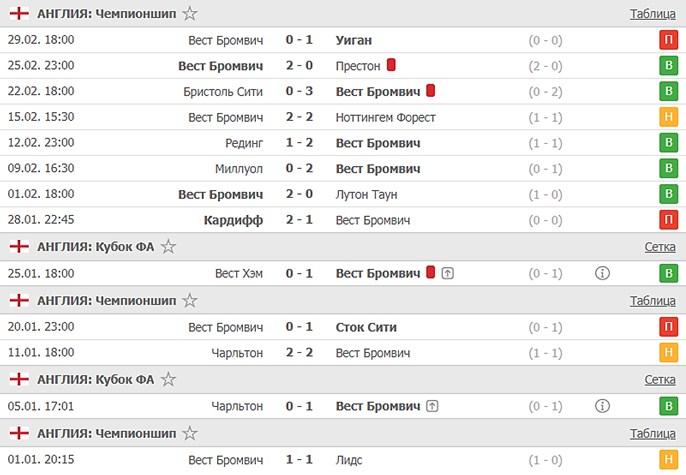Toggle favorite star on topmost Чемпионшип header
686x475 pixels.
tap(190, 14)
